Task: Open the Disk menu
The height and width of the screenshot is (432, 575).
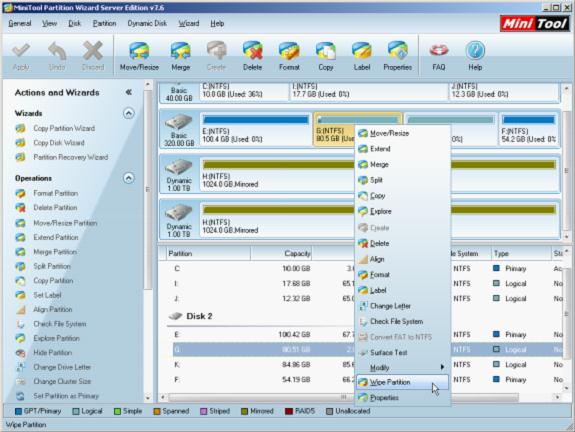Action: click(74, 23)
